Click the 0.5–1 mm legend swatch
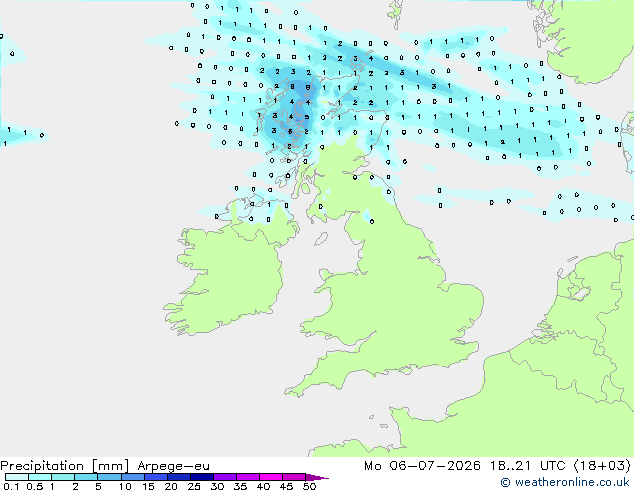This screenshot has width=634, height=490. click(x=40, y=477)
